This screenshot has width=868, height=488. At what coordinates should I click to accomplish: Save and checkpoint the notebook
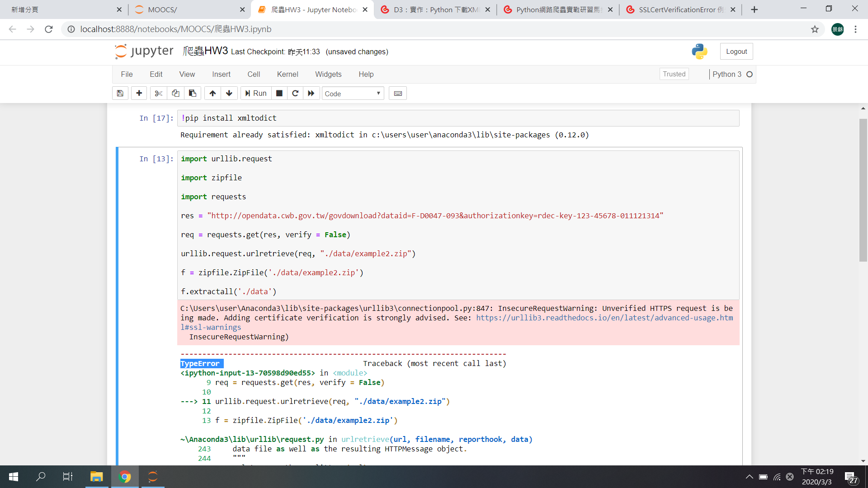120,94
